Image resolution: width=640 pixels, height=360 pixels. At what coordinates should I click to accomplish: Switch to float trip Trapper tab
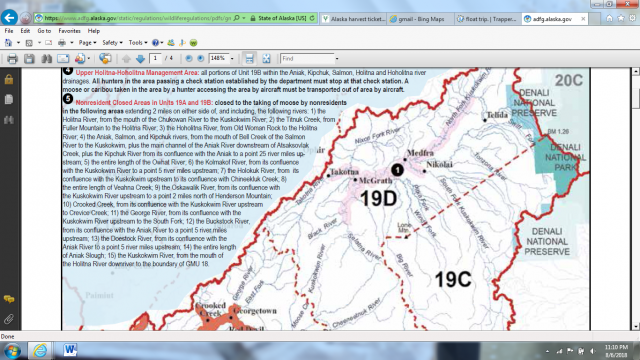487,19
